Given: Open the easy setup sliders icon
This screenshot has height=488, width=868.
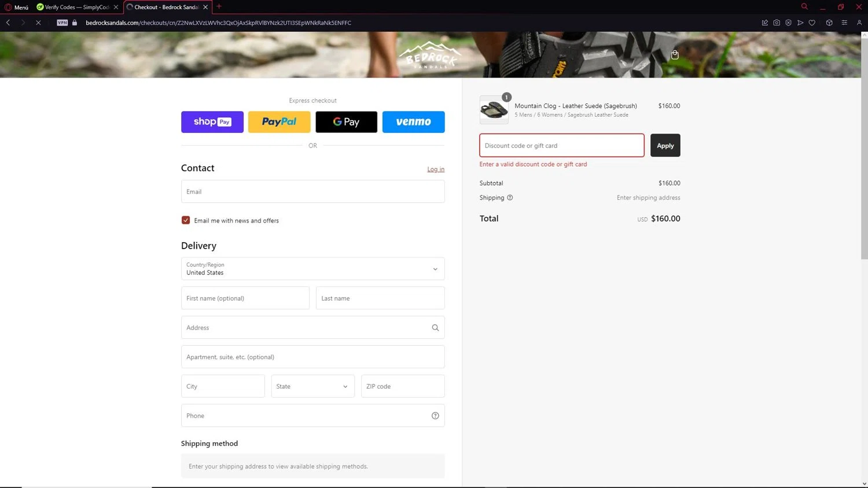Looking at the screenshot, I should 844,23.
